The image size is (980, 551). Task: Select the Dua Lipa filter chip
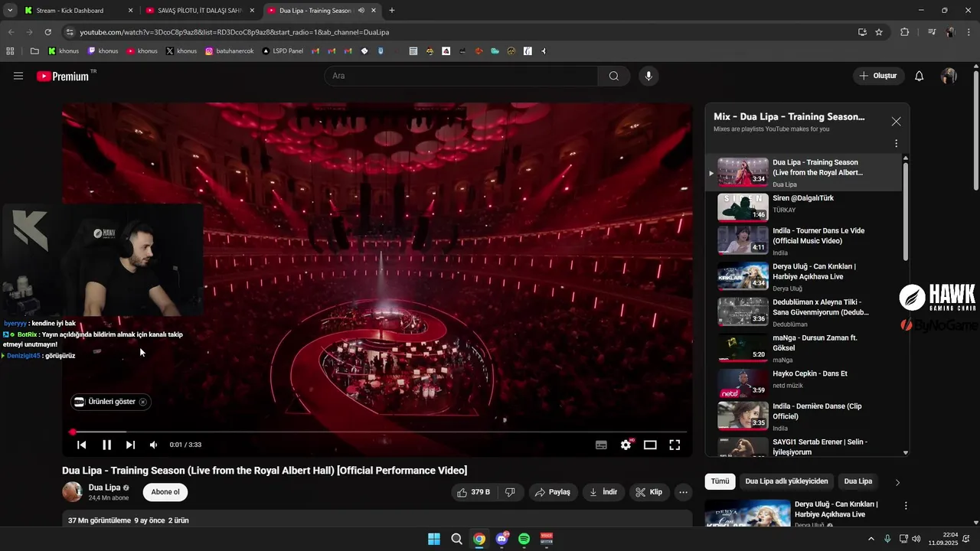pos(857,481)
